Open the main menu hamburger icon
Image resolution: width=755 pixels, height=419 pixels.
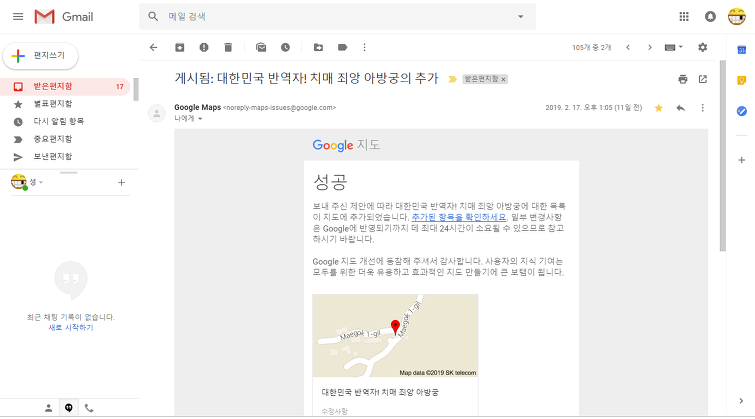click(x=18, y=17)
